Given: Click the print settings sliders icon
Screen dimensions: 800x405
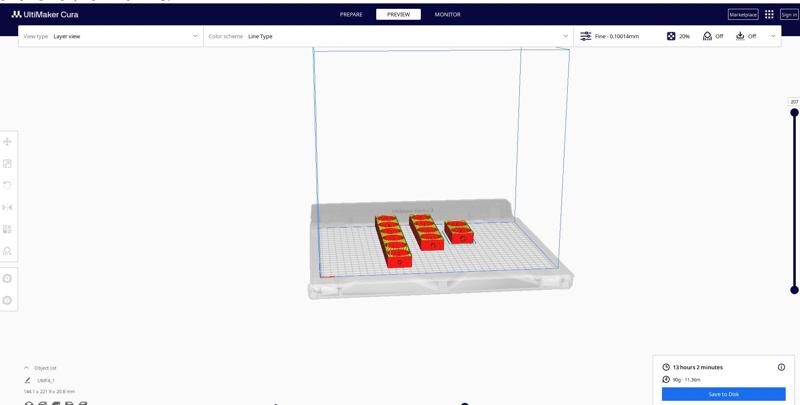Looking at the screenshot, I should tap(585, 36).
